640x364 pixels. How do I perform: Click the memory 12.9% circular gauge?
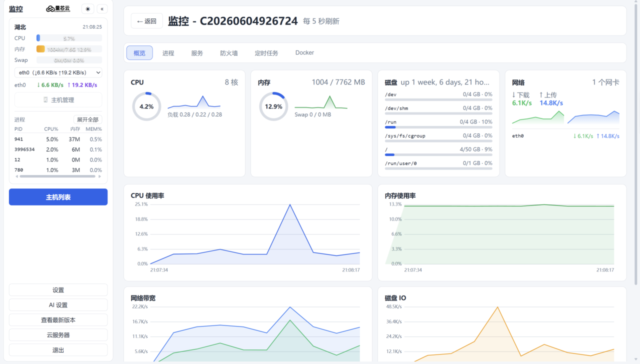tap(273, 106)
